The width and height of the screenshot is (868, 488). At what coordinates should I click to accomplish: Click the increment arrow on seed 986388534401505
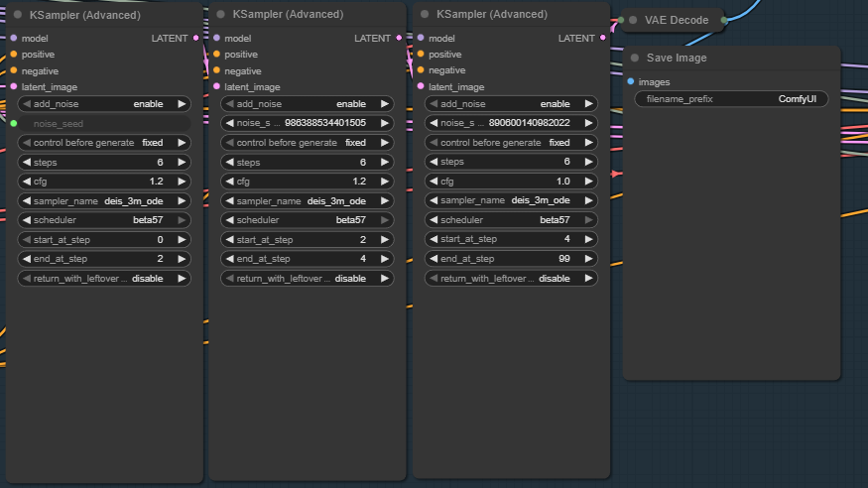click(384, 123)
